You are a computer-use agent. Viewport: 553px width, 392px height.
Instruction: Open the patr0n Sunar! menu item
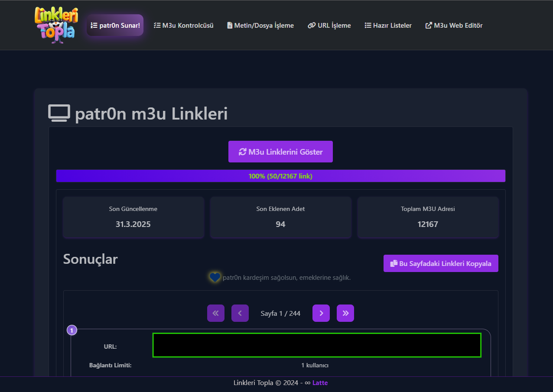(x=115, y=25)
